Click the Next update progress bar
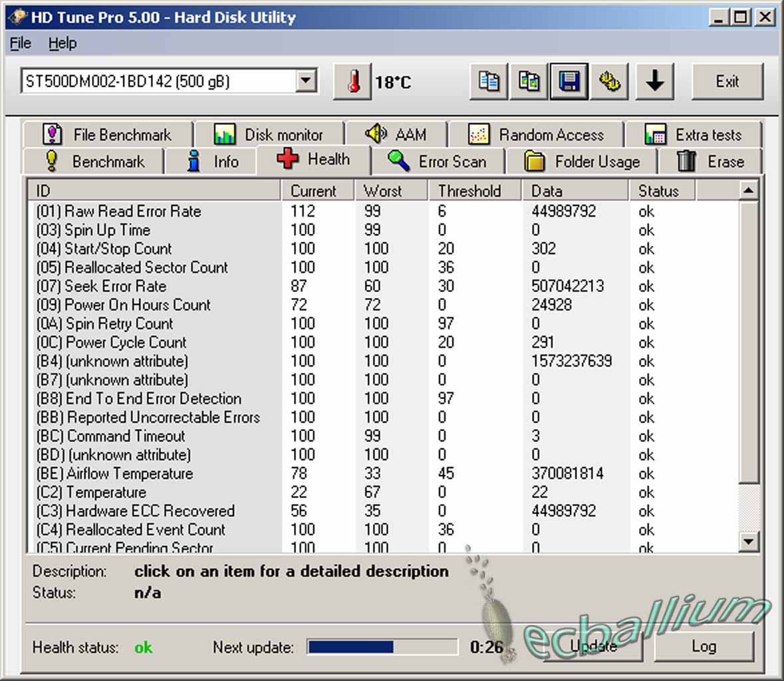This screenshot has height=681, width=784. [382, 647]
